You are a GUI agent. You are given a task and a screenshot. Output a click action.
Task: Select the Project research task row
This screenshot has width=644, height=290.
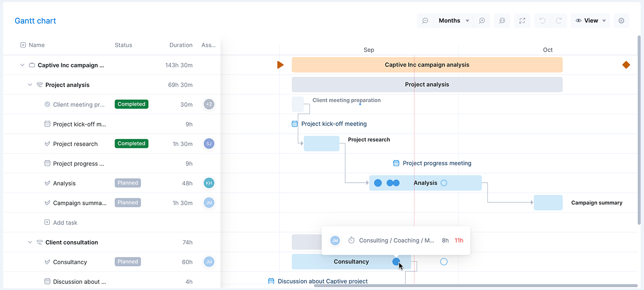coord(75,144)
